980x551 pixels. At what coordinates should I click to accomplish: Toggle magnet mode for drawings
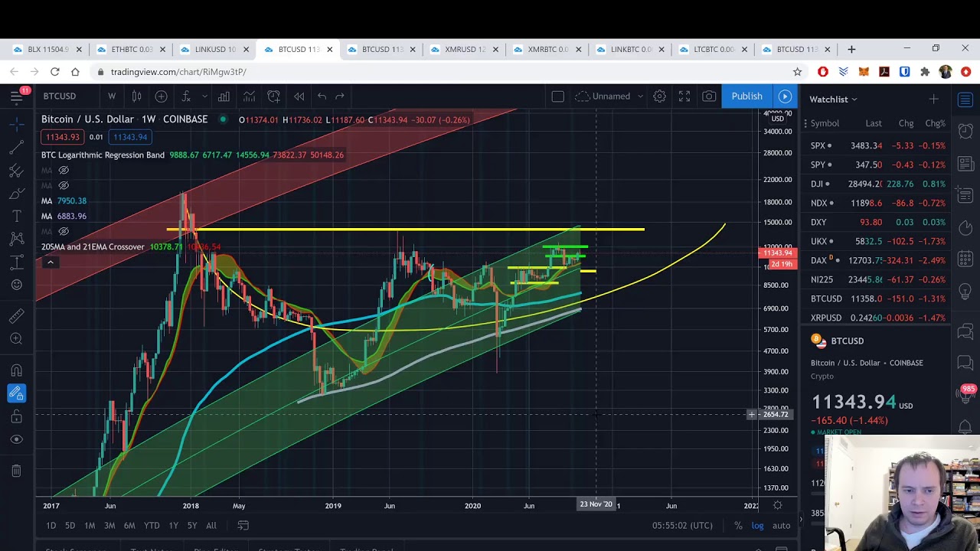click(x=16, y=370)
